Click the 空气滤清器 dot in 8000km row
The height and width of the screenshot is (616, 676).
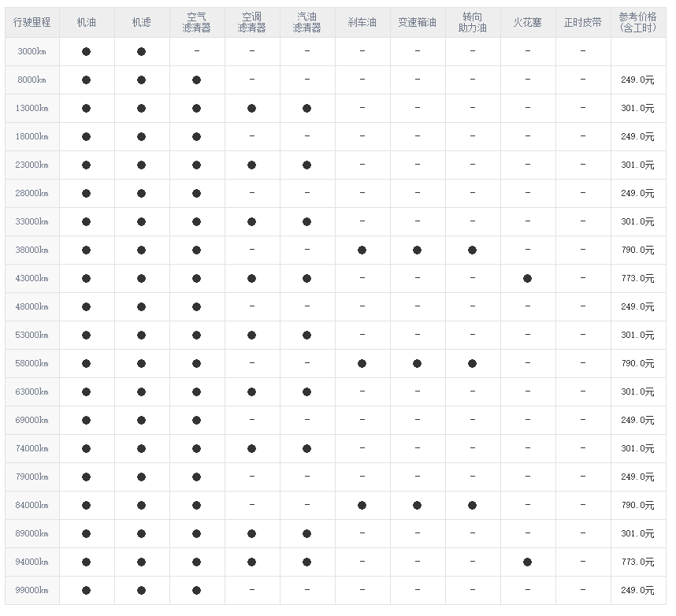pos(196,80)
